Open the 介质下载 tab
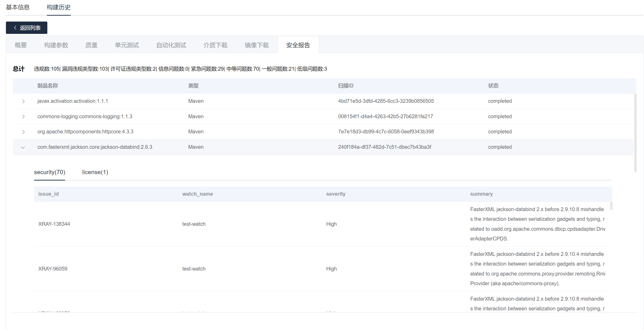This screenshot has width=644, height=330. tap(215, 45)
